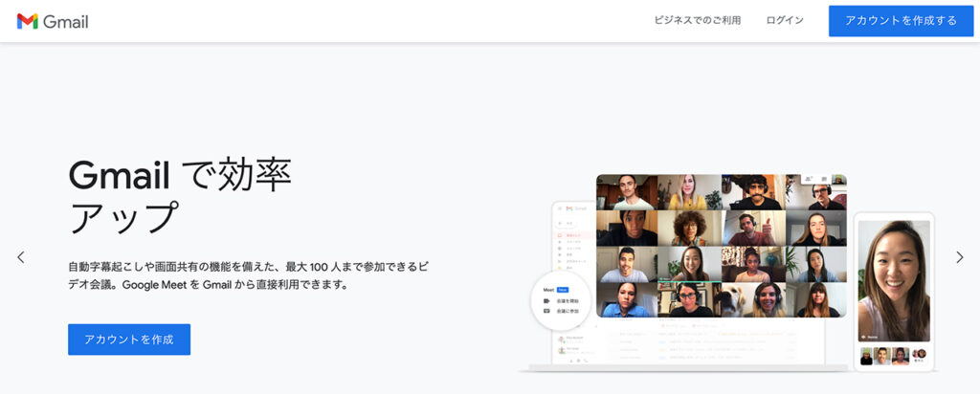Go to the next slide arrow
This screenshot has height=394, width=980.
959,257
